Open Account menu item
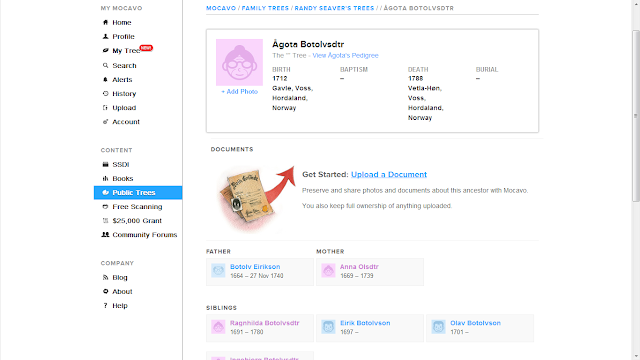This screenshot has height=360, width=640. (126, 122)
